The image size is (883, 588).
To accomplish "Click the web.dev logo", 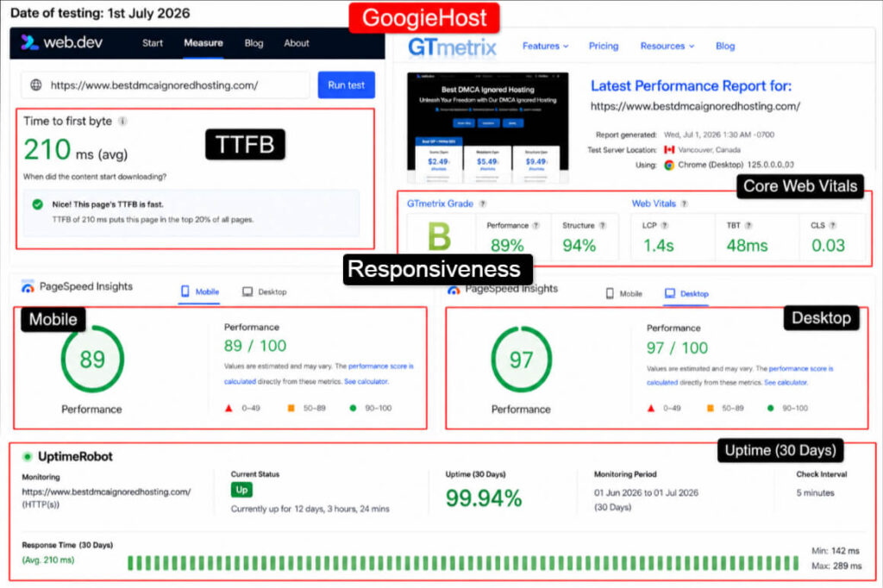I will 61,42.
